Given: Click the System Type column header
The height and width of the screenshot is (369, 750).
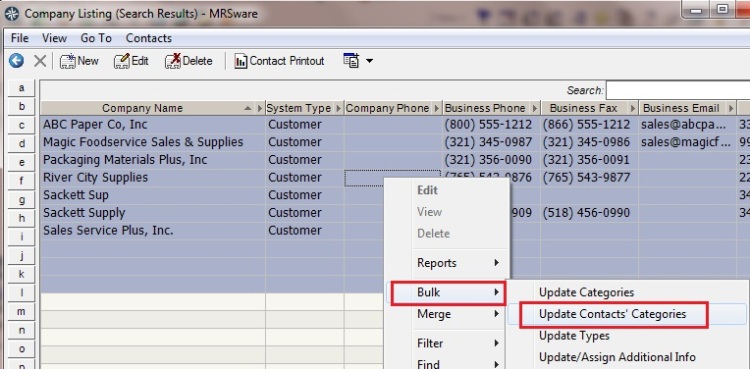Looking at the screenshot, I should 299,108.
